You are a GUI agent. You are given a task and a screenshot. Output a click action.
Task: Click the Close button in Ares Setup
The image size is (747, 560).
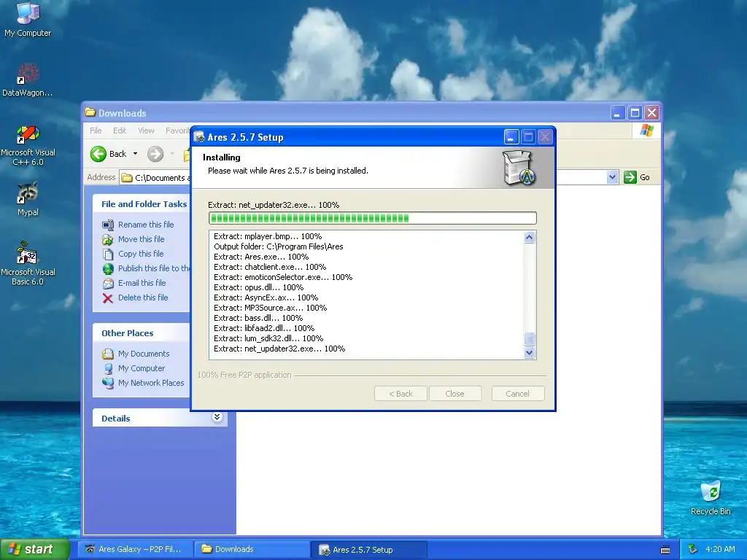tap(455, 394)
